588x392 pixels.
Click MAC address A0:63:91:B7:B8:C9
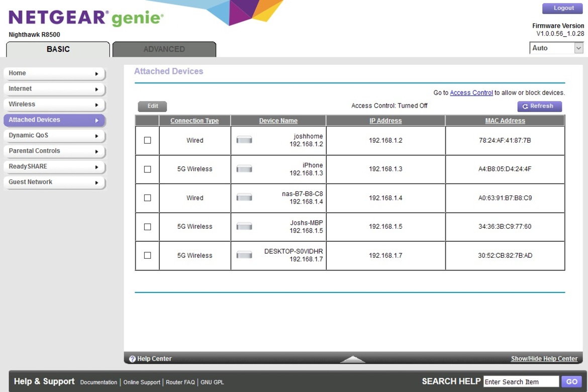[x=505, y=198]
